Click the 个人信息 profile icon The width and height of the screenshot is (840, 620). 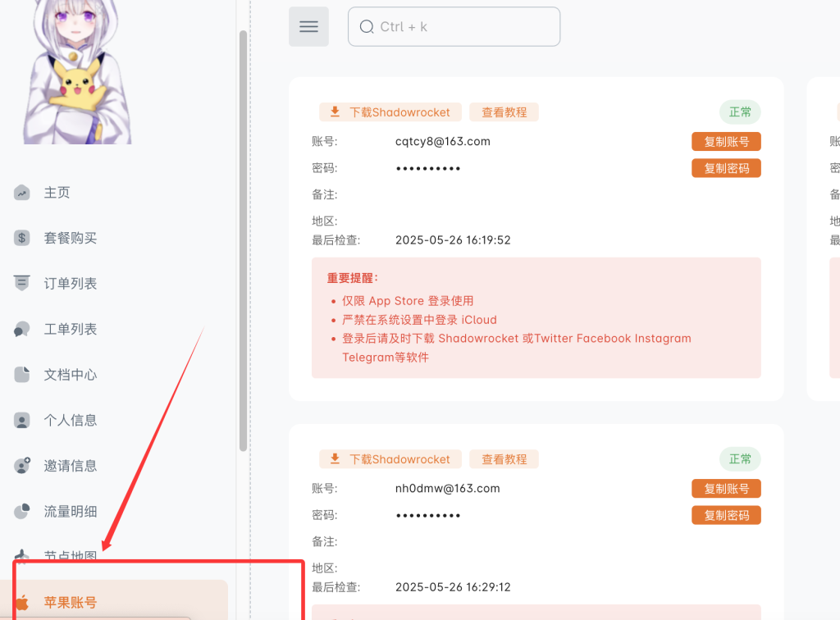click(x=22, y=420)
